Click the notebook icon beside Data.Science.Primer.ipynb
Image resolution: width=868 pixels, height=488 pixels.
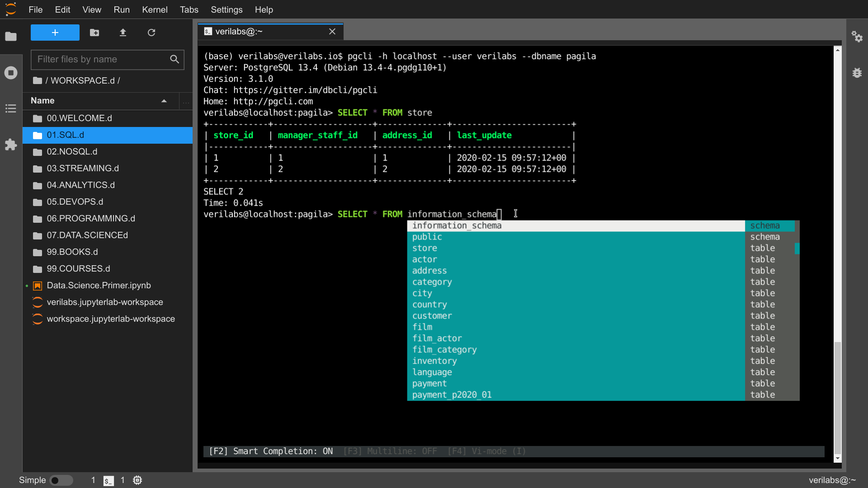click(x=38, y=286)
